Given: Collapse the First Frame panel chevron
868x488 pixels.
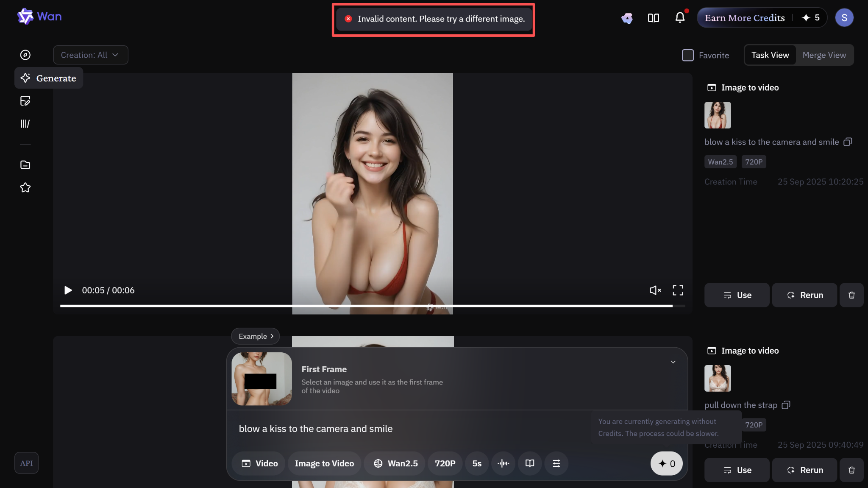Looking at the screenshot, I should (x=673, y=362).
